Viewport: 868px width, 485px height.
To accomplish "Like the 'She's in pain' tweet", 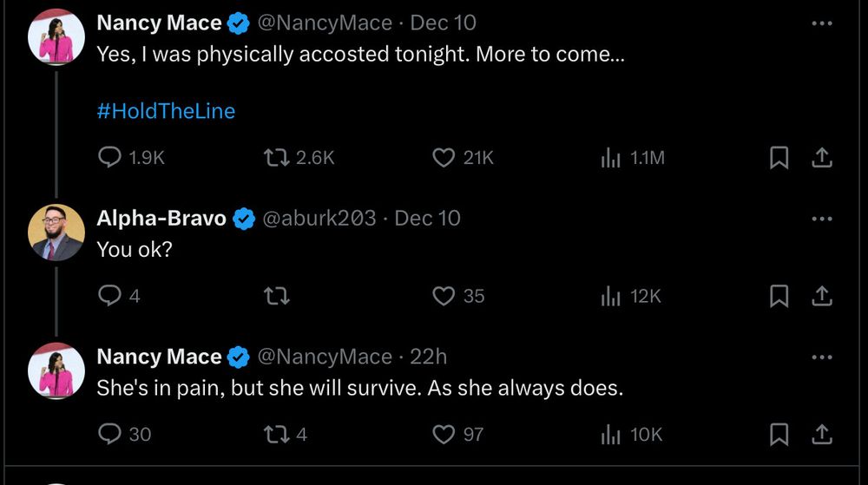I will click(x=444, y=434).
